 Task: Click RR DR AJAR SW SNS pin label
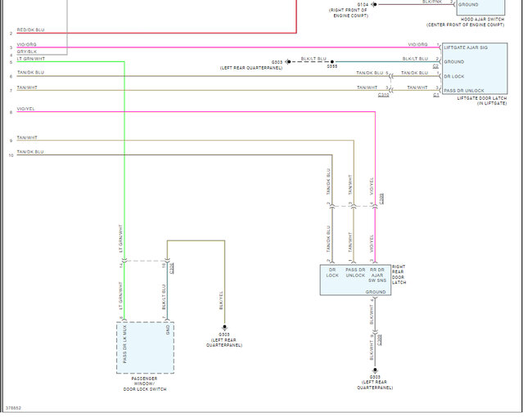(x=377, y=275)
